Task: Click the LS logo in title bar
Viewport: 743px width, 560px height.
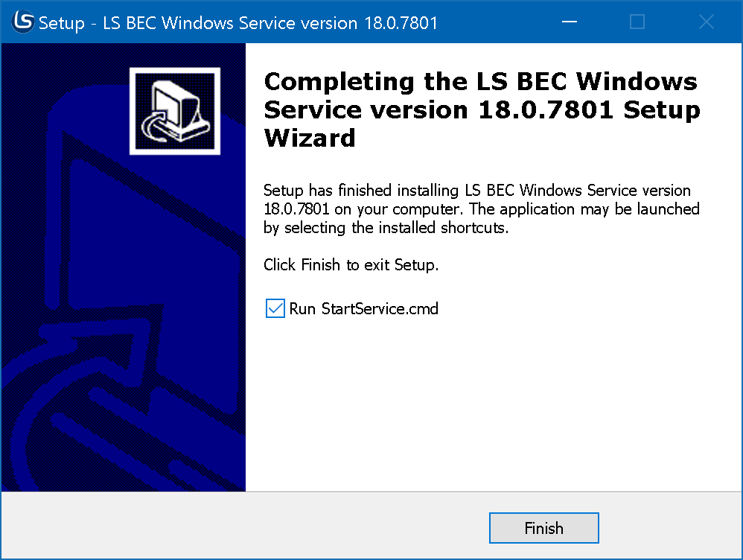Action: pos(23,22)
